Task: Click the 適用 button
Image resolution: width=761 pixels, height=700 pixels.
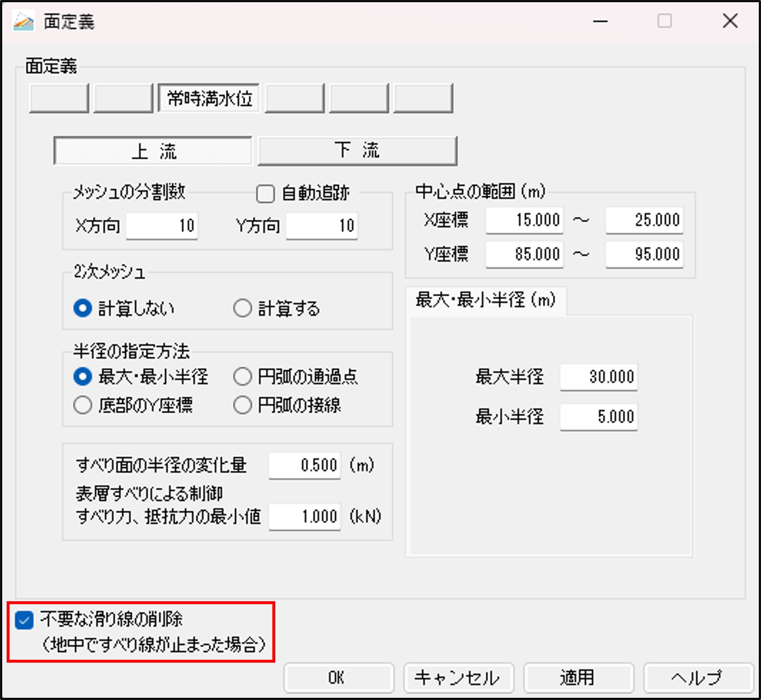Action: click(578, 678)
